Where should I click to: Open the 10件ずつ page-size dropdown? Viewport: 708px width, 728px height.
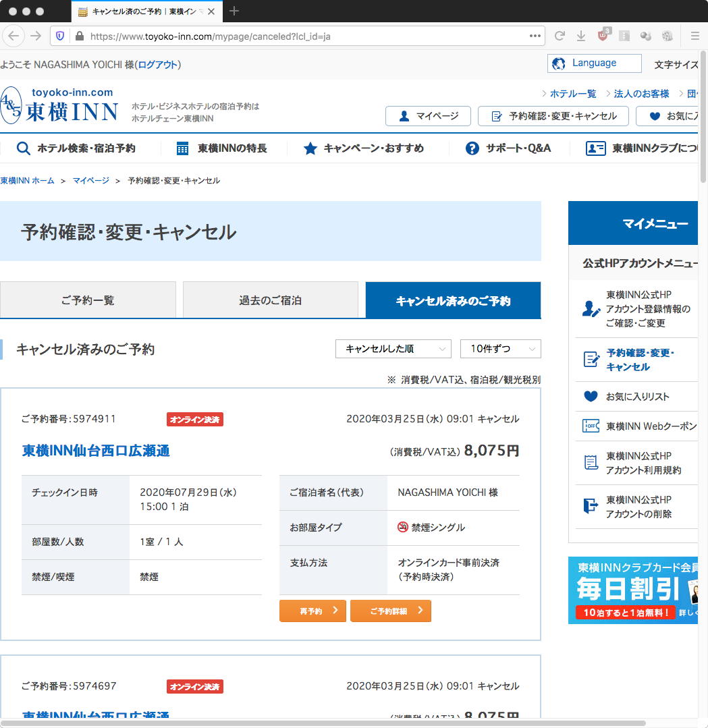pos(500,349)
